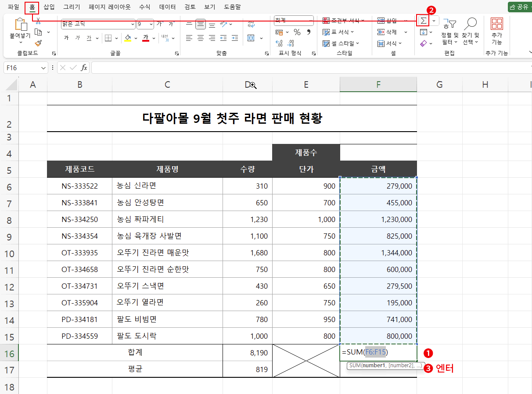Click the decrease indent icon

pos(223,38)
